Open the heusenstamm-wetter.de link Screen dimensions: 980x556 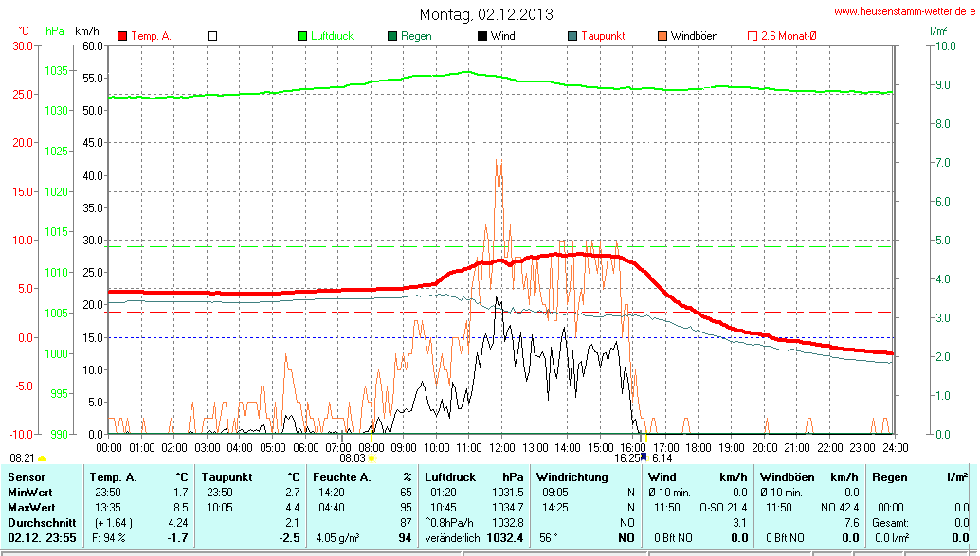904,11
